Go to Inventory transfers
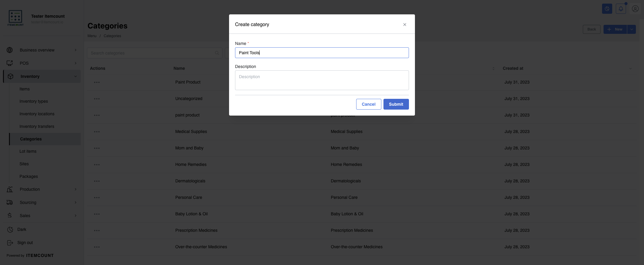Screen dimensions: 644x265 (37, 126)
